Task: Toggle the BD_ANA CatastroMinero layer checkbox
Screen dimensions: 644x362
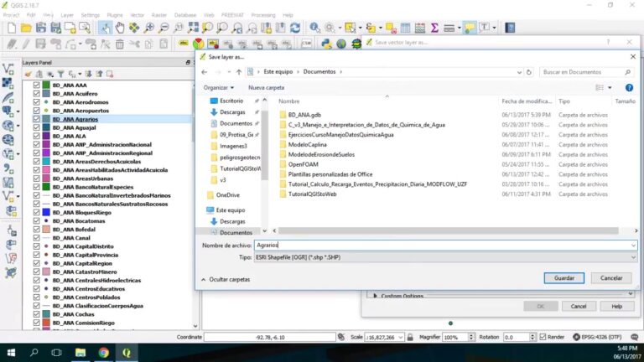Action: tap(37, 271)
